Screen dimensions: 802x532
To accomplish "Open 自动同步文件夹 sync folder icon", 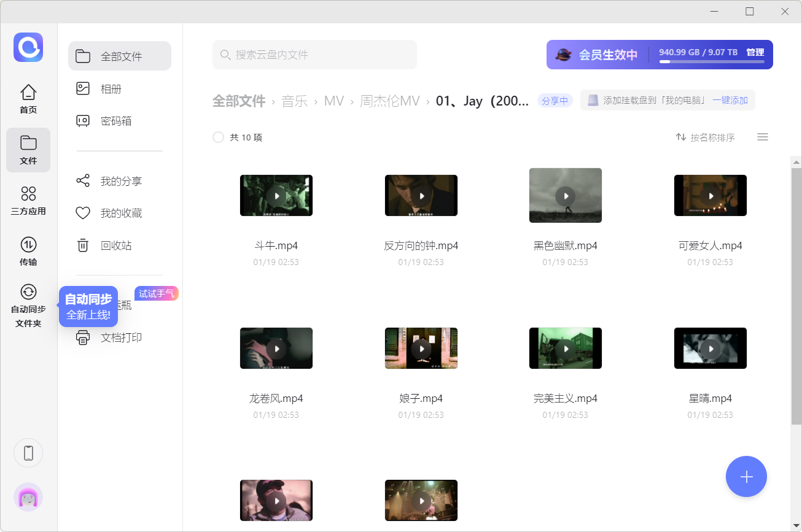I will point(28,291).
